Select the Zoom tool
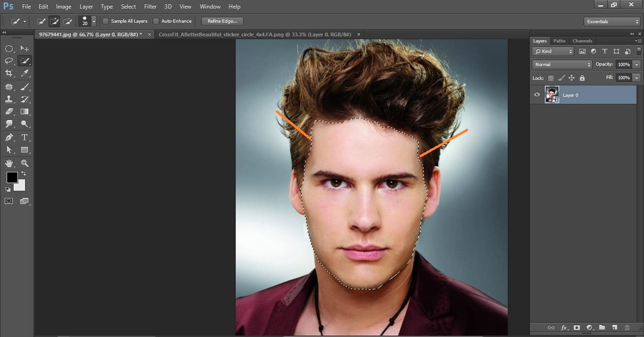This screenshot has height=337, width=644. point(25,163)
